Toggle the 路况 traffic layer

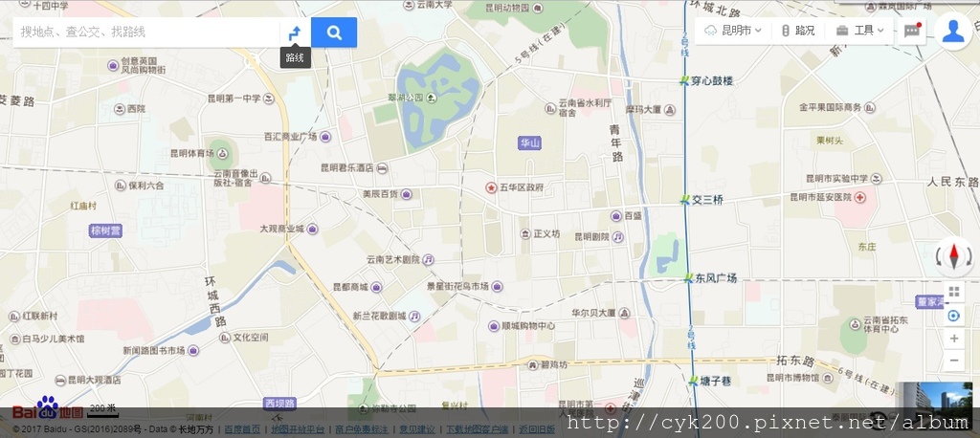798,31
